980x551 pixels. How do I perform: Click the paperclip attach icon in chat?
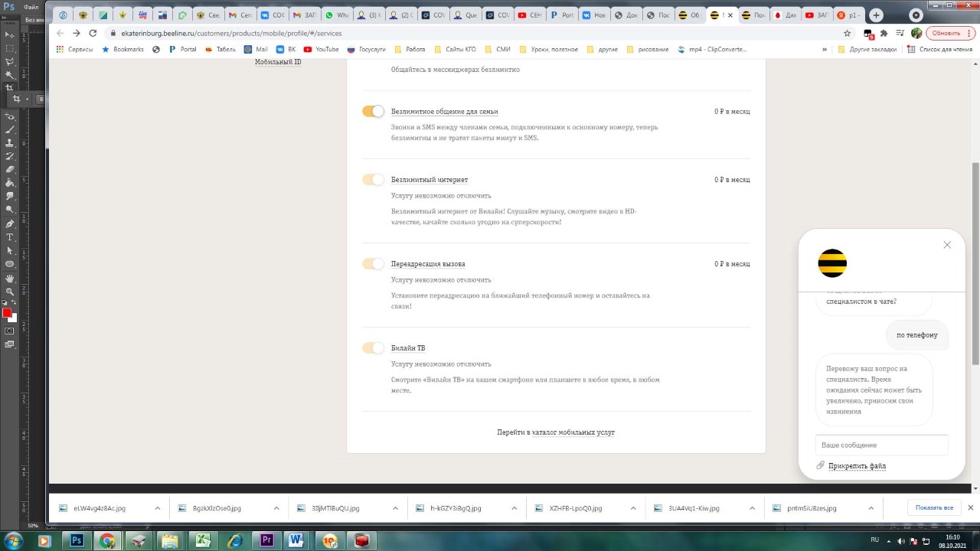tap(820, 465)
